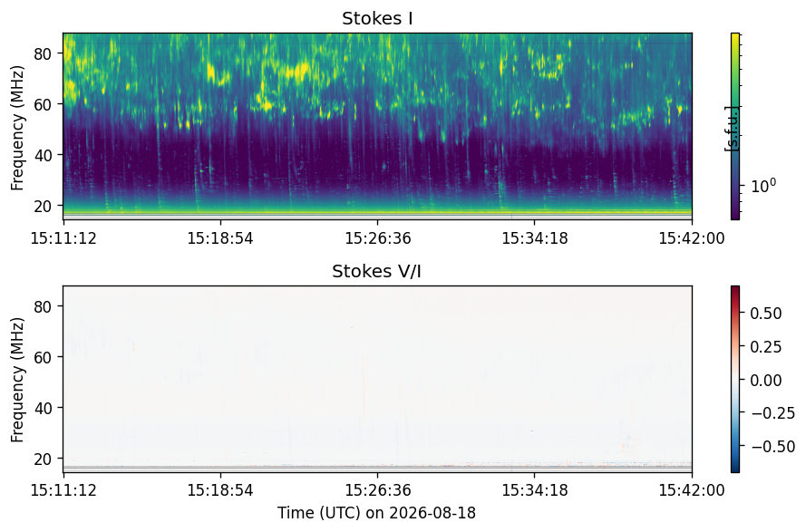Click the 15:11:12 label under the top plot
The width and height of the screenshot is (806, 532).
pos(63,238)
